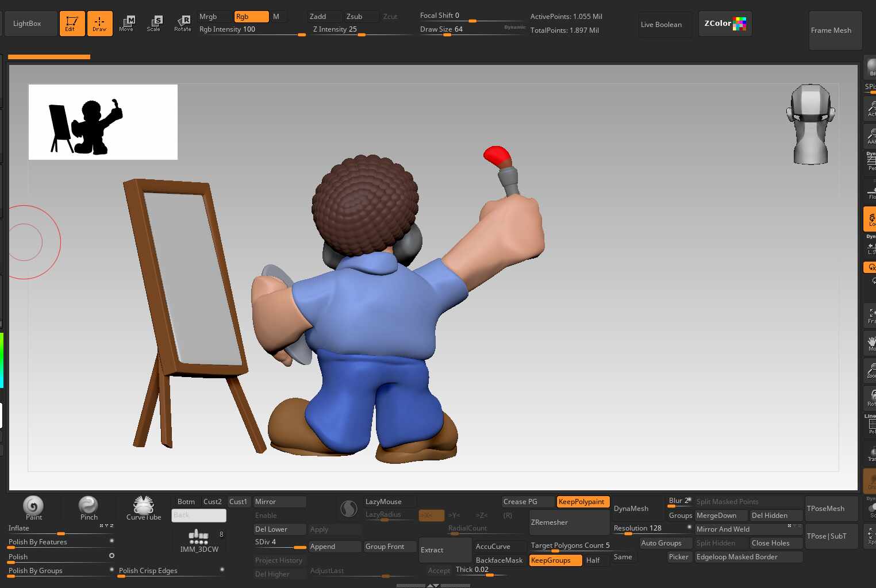Open the LightBox browser
The height and width of the screenshot is (588, 876).
pos(28,24)
